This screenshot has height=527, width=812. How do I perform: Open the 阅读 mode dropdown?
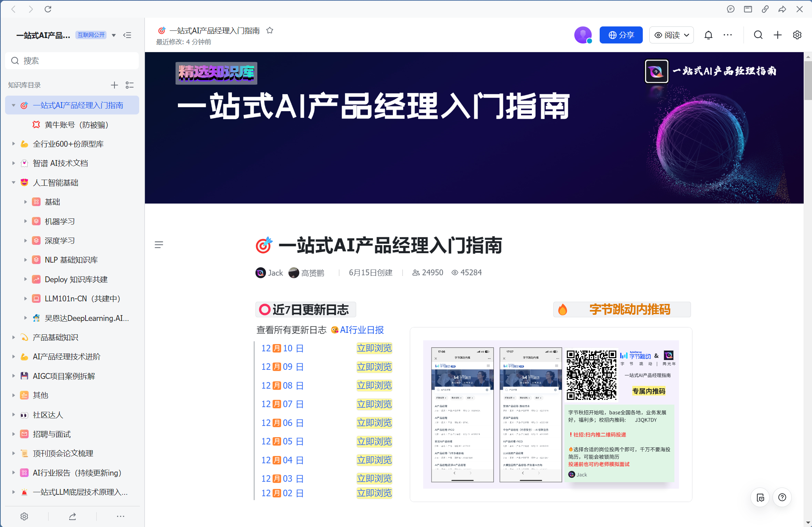671,35
